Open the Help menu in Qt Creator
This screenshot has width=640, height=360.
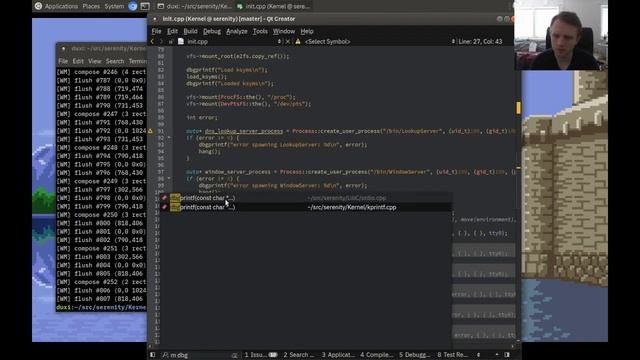(x=307, y=31)
